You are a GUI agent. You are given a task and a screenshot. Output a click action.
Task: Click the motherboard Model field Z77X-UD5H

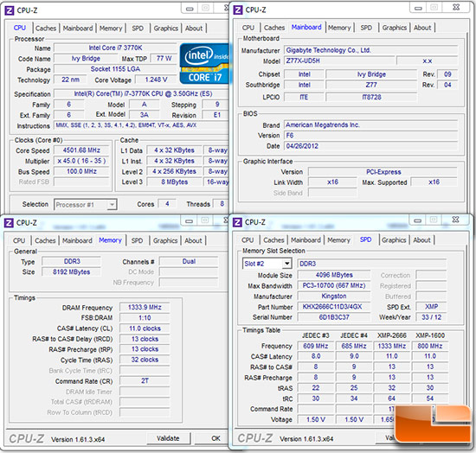pos(339,61)
